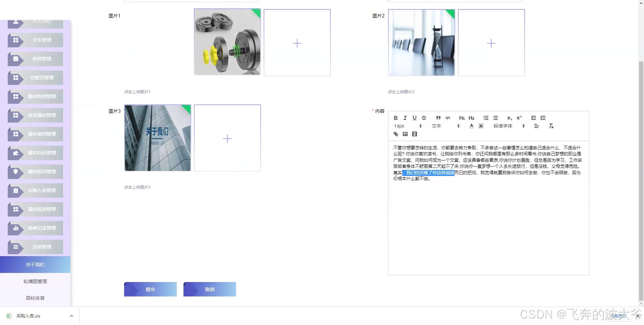Expand 系统管理 menu
Viewport: 644px width, 325px height.
click(35, 247)
